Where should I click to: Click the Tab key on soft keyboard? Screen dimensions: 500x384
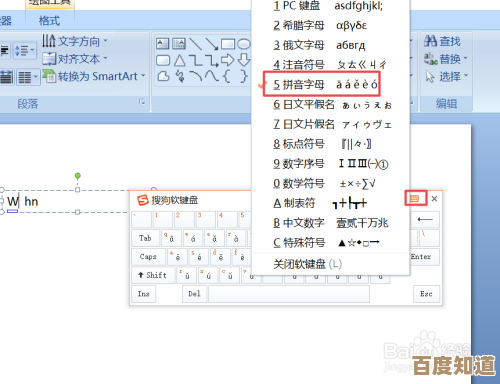[x=145, y=238]
